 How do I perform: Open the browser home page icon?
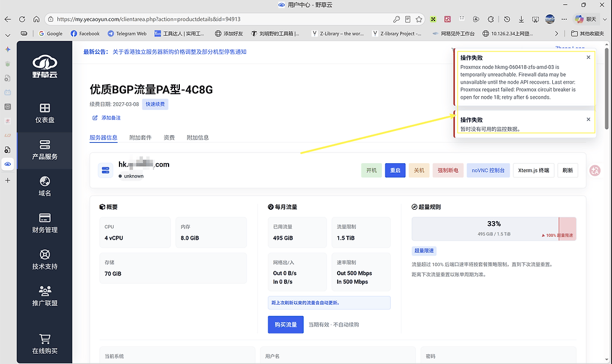[36, 19]
